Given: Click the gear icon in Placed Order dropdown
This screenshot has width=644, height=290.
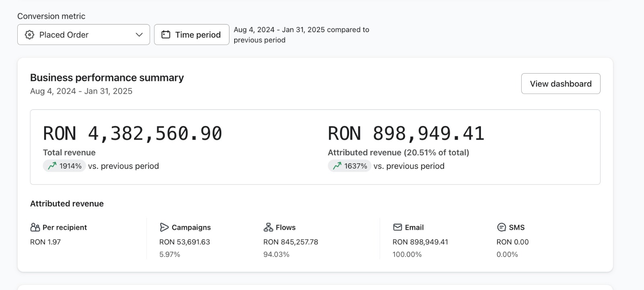Looking at the screenshot, I should 29,35.
